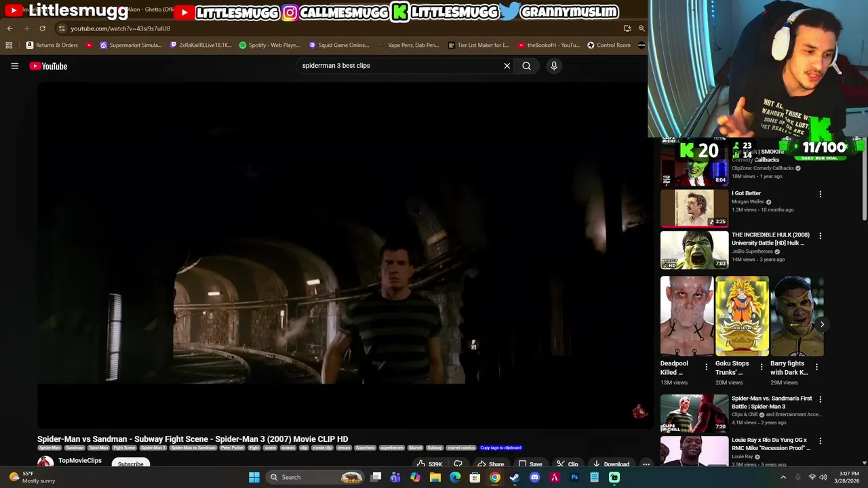
Task: Reload the page in the browser
Action: pos(42,28)
